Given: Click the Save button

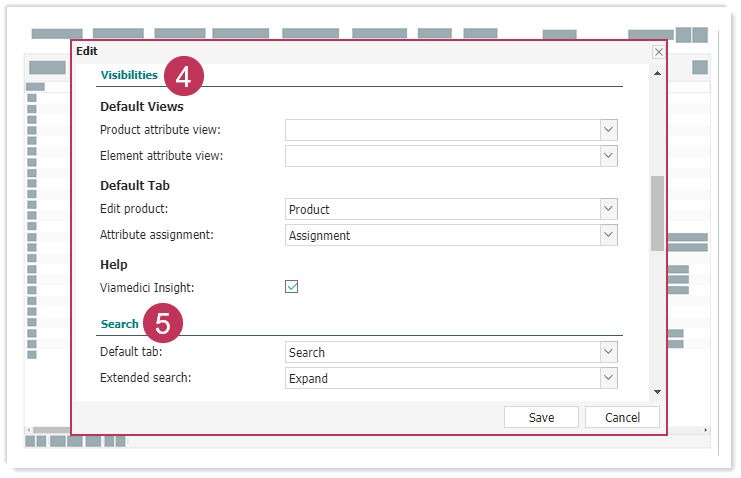Looking at the screenshot, I should point(541,417).
